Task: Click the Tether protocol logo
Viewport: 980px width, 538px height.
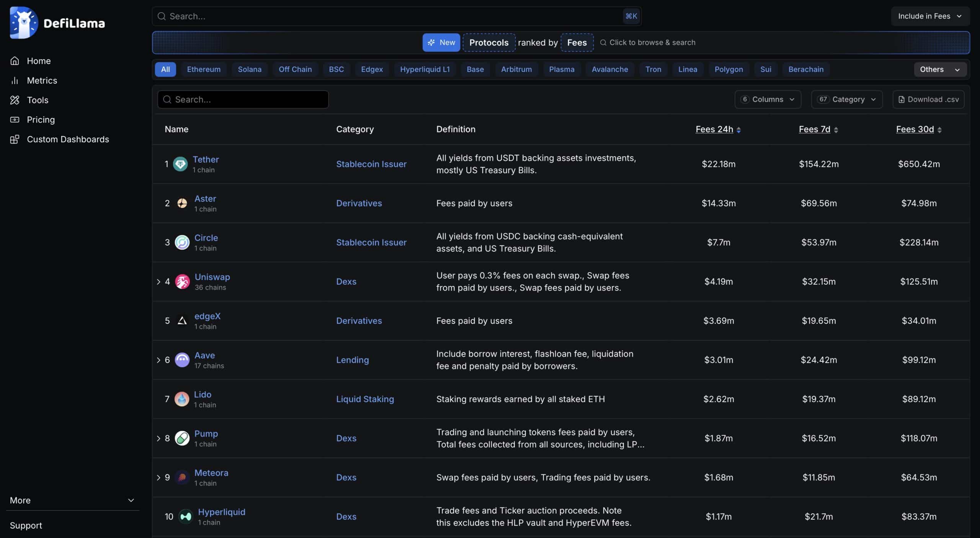Action: pyautogui.click(x=180, y=164)
